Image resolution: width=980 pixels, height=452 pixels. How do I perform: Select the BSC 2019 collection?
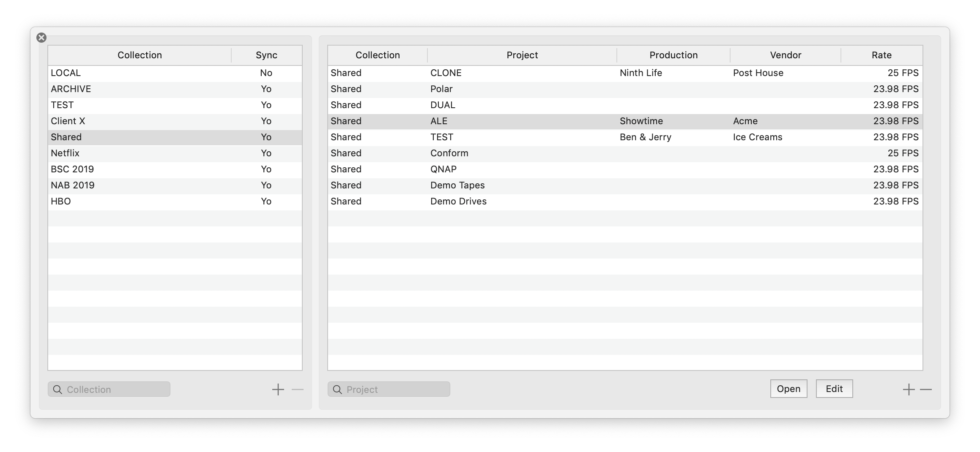tap(175, 169)
